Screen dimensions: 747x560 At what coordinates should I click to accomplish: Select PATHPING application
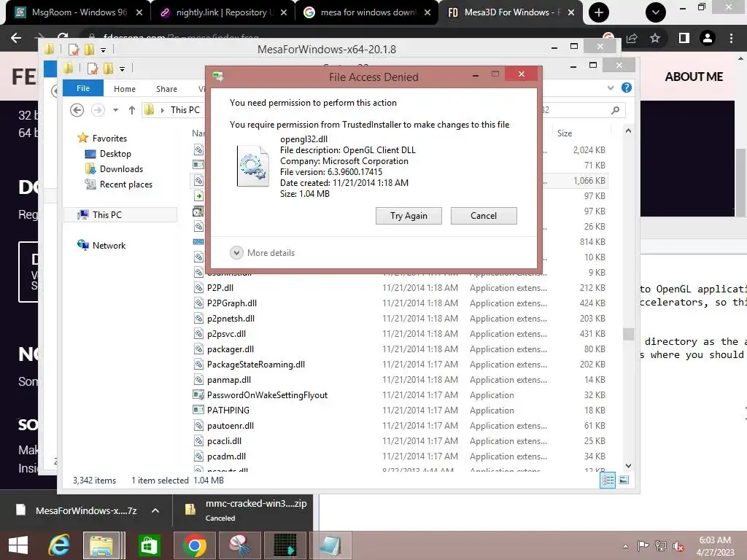[x=228, y=410]
